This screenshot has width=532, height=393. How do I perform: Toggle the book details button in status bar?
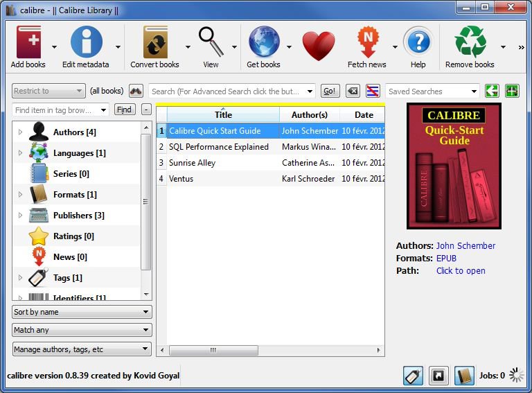click(x=464, y=376)
